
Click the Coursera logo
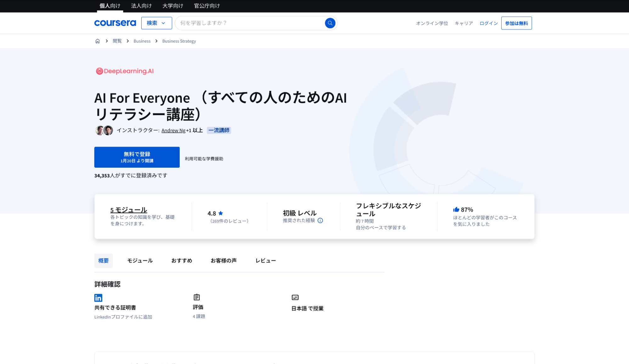click(x=115, y=23)
